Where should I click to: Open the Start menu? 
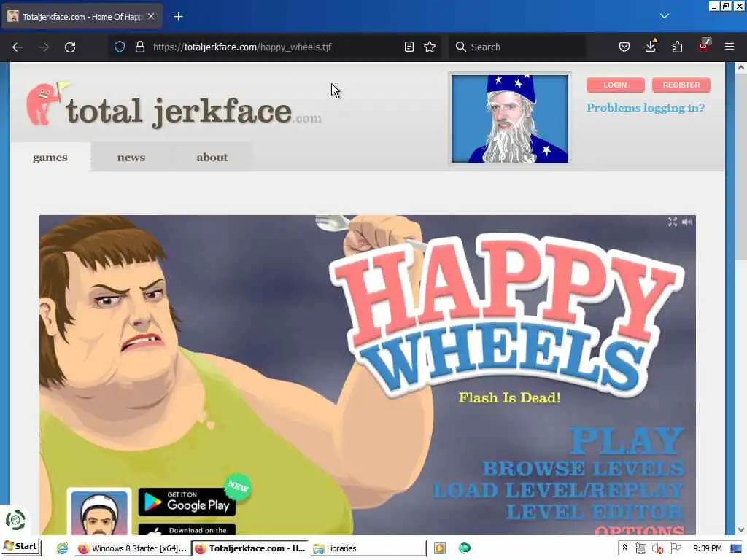[x=21, y=547]
